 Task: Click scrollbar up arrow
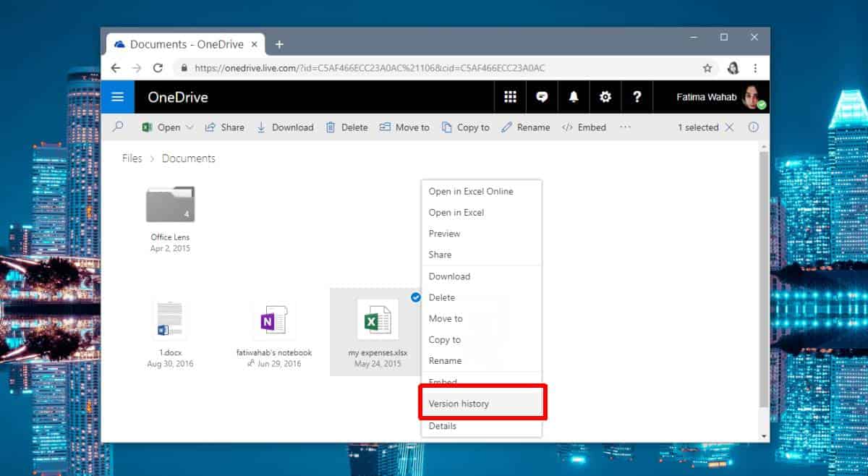click(765, 146)
